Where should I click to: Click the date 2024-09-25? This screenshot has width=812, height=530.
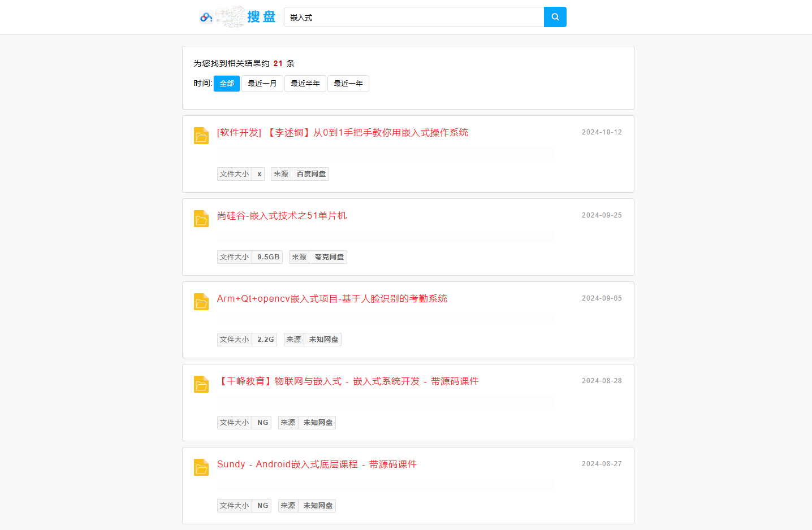[x=602, y=215]
